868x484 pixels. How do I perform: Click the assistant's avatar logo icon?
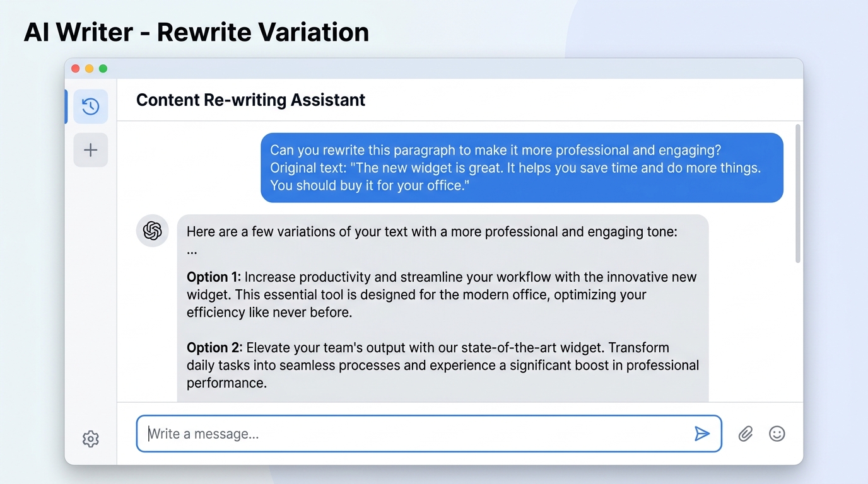pyautogui.click(x=153, y=231)
